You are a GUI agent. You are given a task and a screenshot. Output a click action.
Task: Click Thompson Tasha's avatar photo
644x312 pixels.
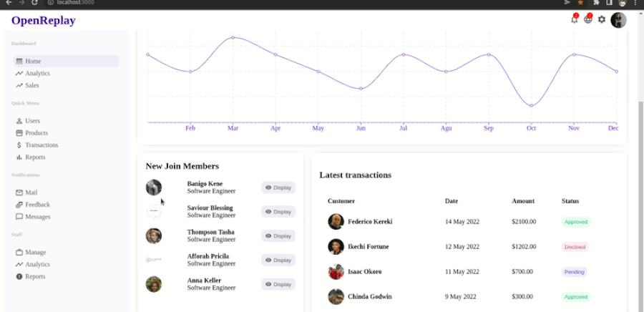click(x=154, y=235)
